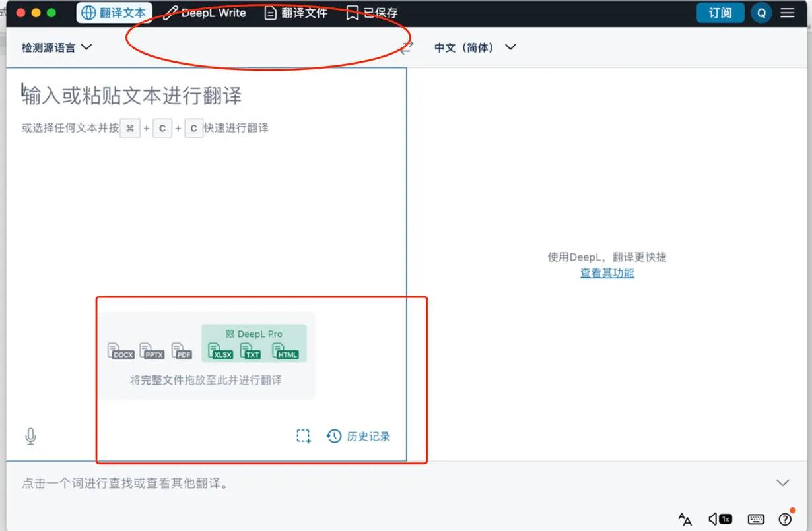
Task: Select the PPTX file type icon
Action: [x=152, y=351]
